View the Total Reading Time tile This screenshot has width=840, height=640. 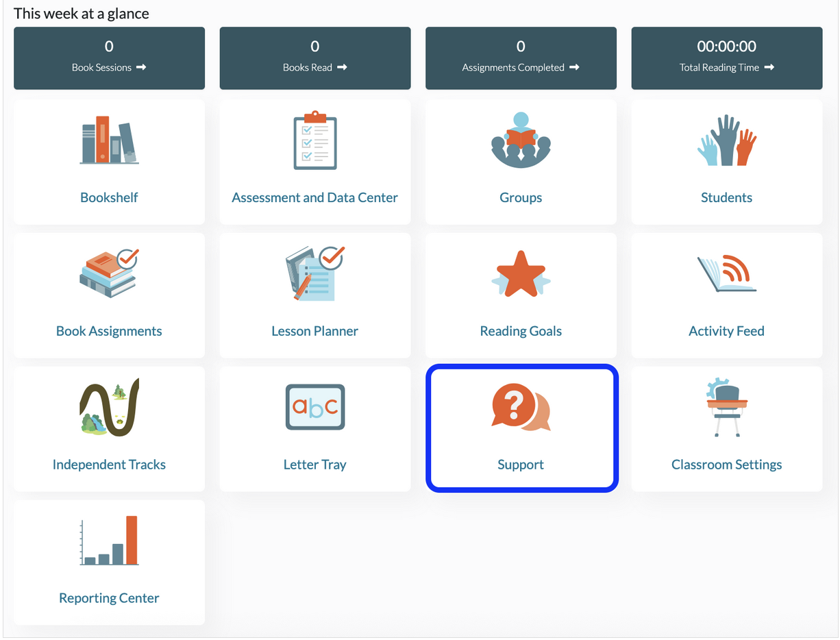(x=727, y=58)
